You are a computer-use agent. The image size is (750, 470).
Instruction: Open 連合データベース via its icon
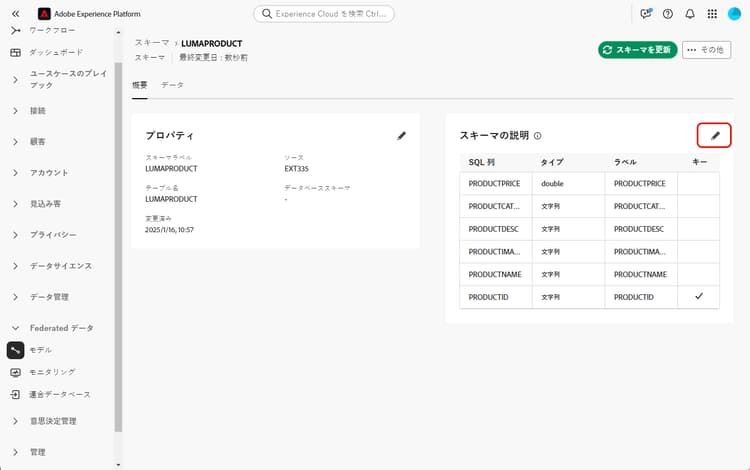15,394
